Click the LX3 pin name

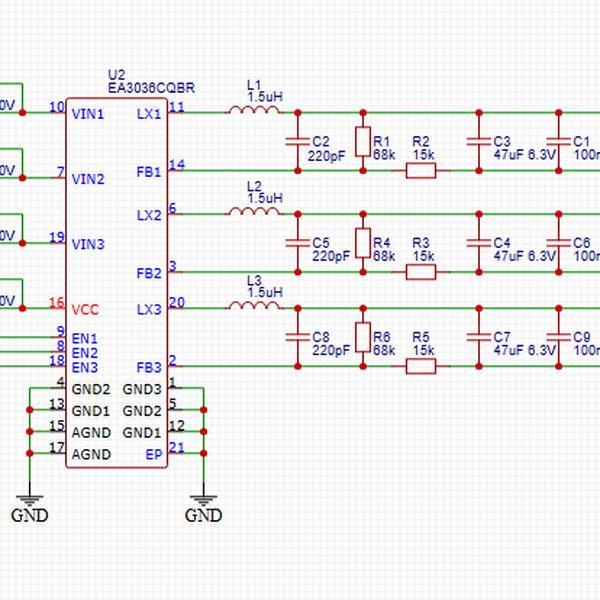[x=149, y=310]
